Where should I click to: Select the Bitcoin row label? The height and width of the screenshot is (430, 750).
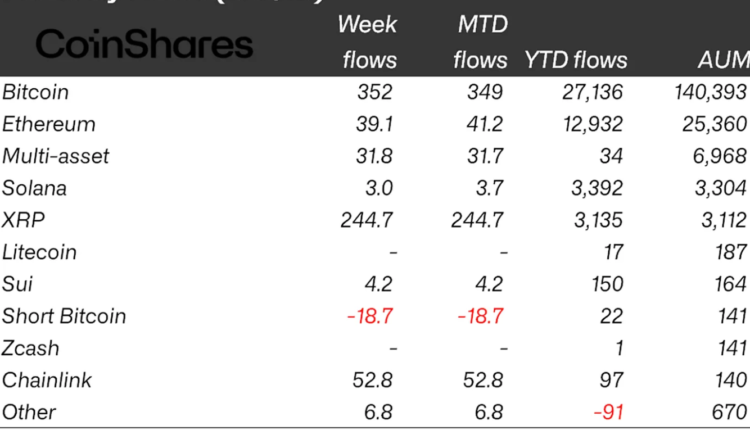[x=36, y=93]
